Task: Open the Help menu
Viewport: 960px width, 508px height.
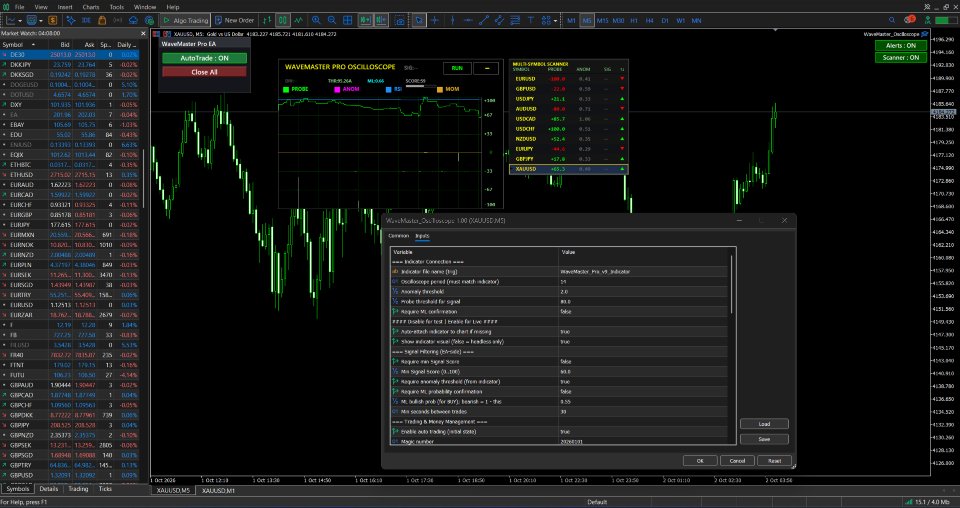Action: (173, 7)
